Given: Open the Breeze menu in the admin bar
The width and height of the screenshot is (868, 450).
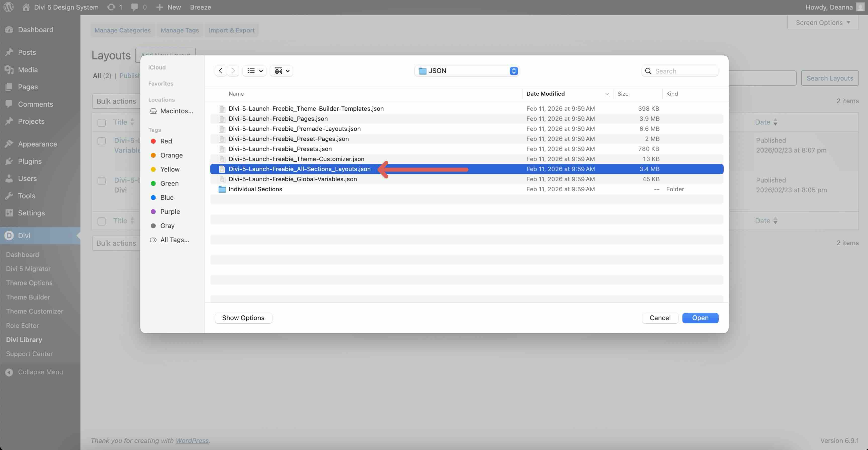Looking at the screenshot, I should pos(200,7).
